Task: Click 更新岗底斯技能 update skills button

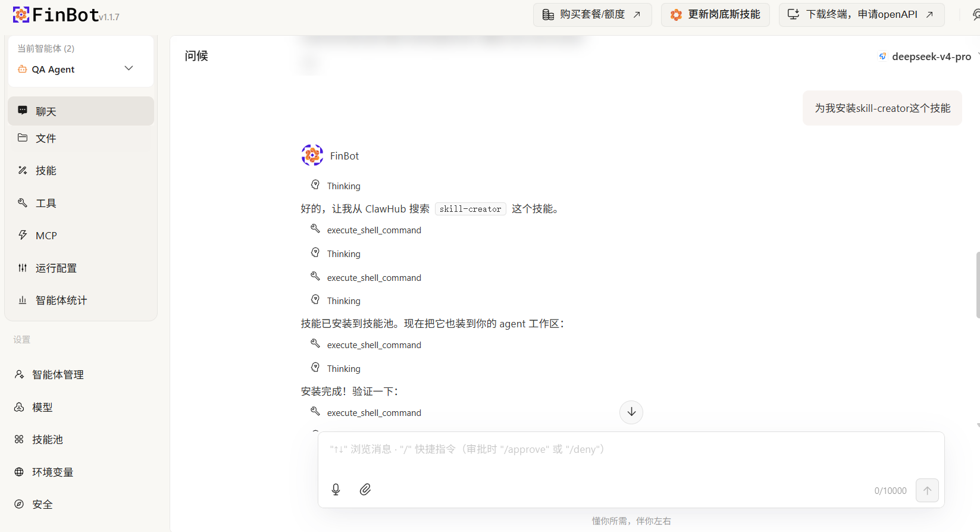Action: coord(715,14)
